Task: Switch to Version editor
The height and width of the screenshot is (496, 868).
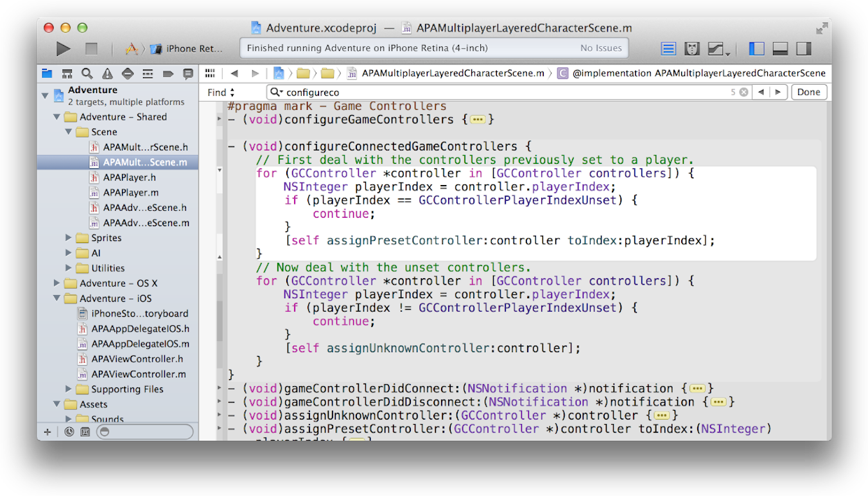Action: coord(715,49)
